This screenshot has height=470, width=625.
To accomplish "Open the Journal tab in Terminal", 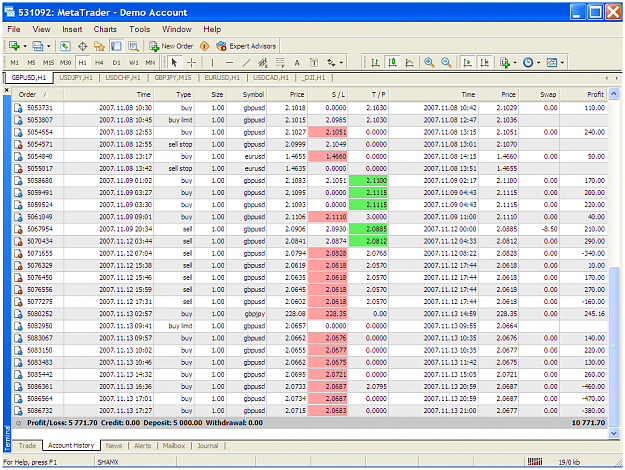I will (x=208, y=446).
